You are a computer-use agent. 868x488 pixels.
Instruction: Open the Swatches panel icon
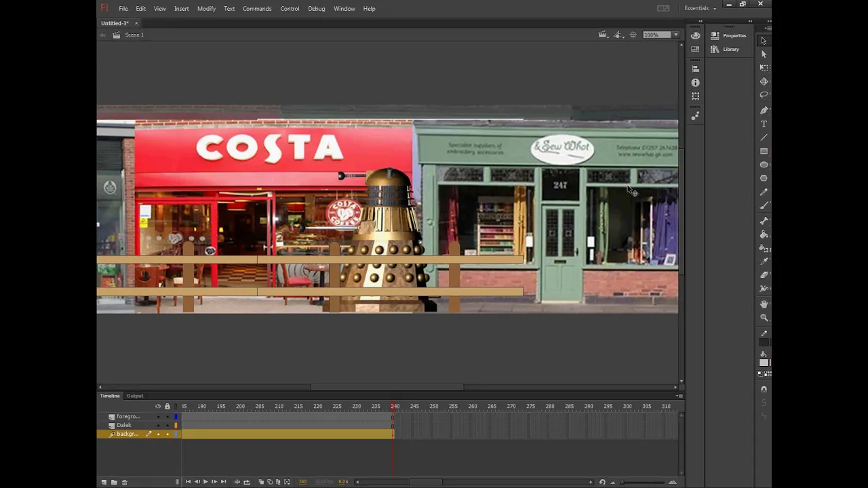click(x=695, y=49)
